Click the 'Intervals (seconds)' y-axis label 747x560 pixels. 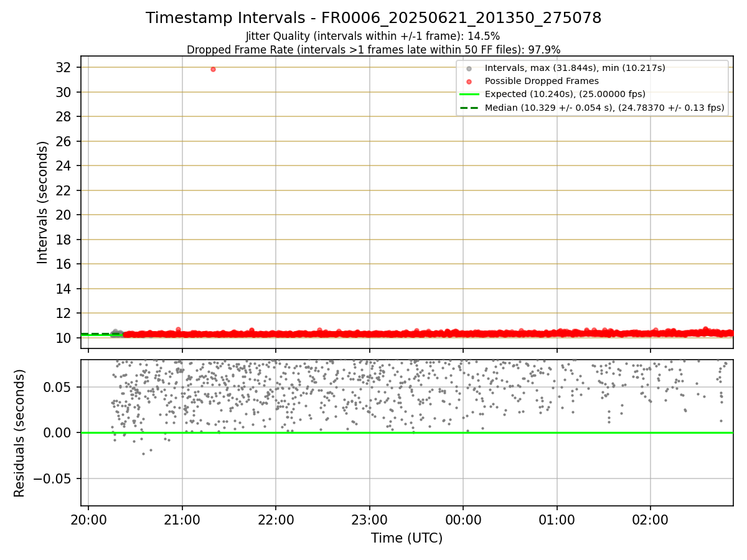(x=42, y=202)
